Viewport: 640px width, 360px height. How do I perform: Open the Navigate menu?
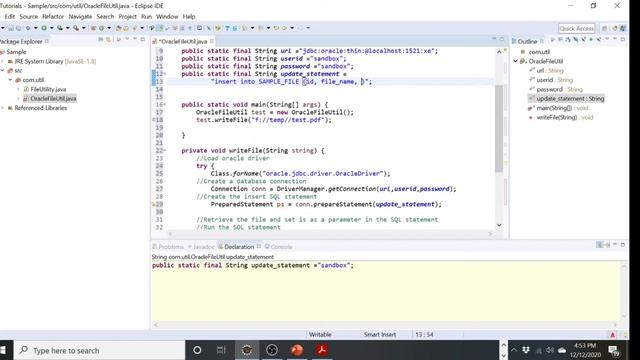(80, 17)
